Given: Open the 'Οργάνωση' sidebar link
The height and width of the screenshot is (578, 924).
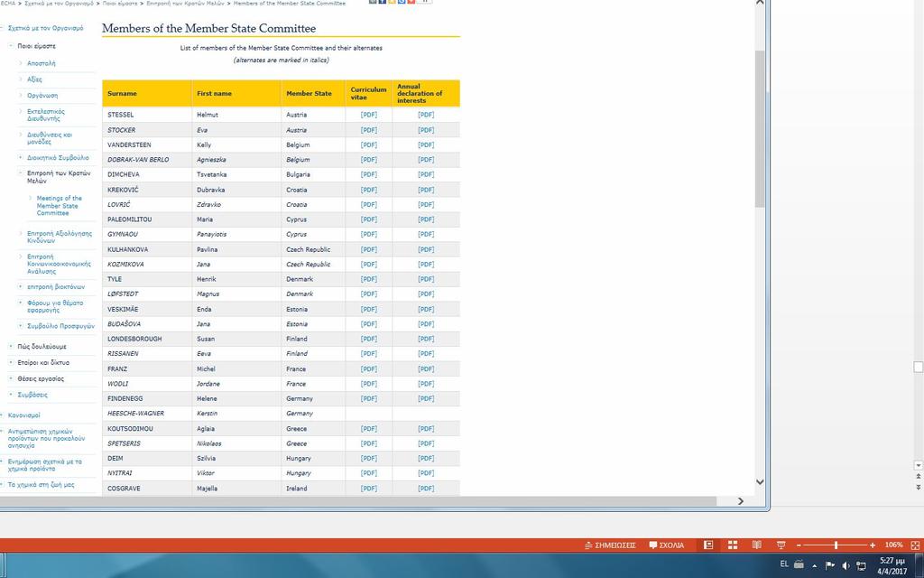Looking at the screenshot, I should tap(42, 95).
